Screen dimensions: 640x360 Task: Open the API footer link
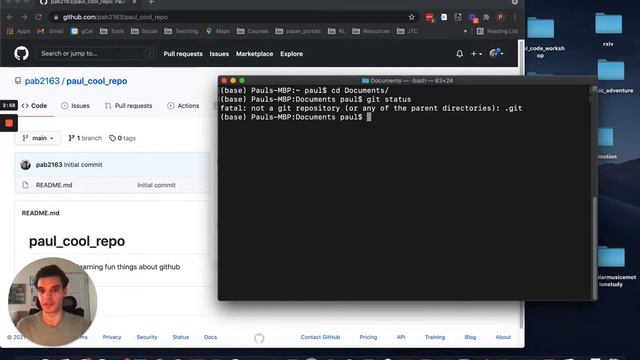tap(401, 337)
